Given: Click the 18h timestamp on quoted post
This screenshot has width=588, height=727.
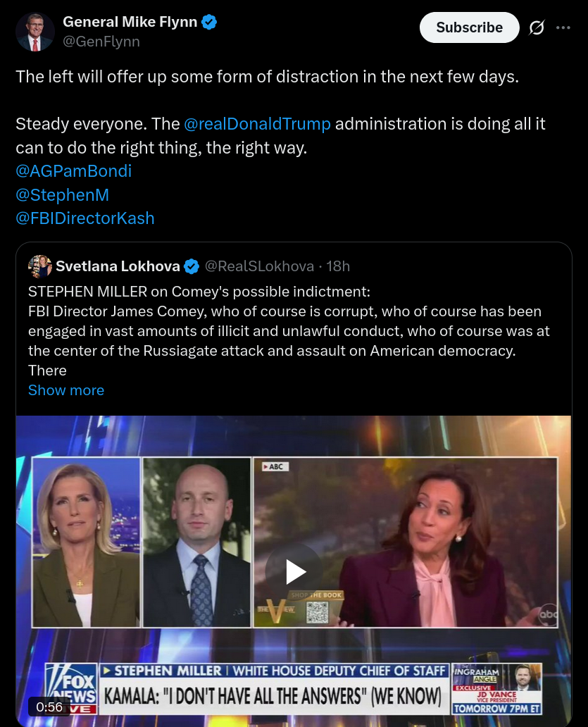Looking at the screenshot, I should [x=338, y=266].
